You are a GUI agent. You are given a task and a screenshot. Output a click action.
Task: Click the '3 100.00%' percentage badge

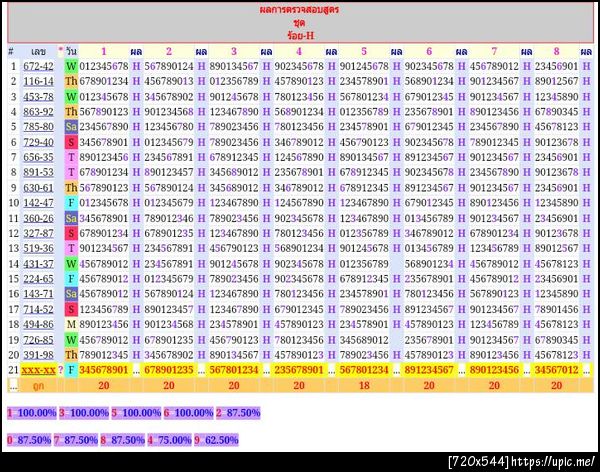[x=84, y=413]
